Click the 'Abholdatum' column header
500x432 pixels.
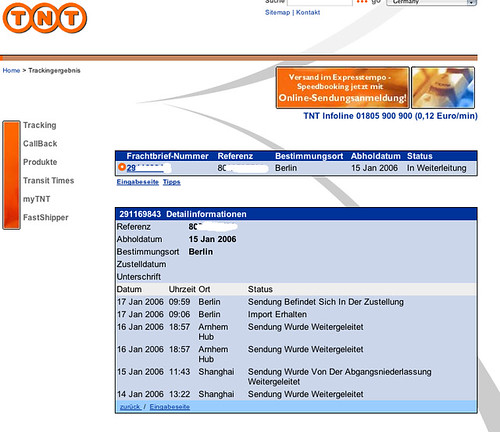[x=376, y=156]
